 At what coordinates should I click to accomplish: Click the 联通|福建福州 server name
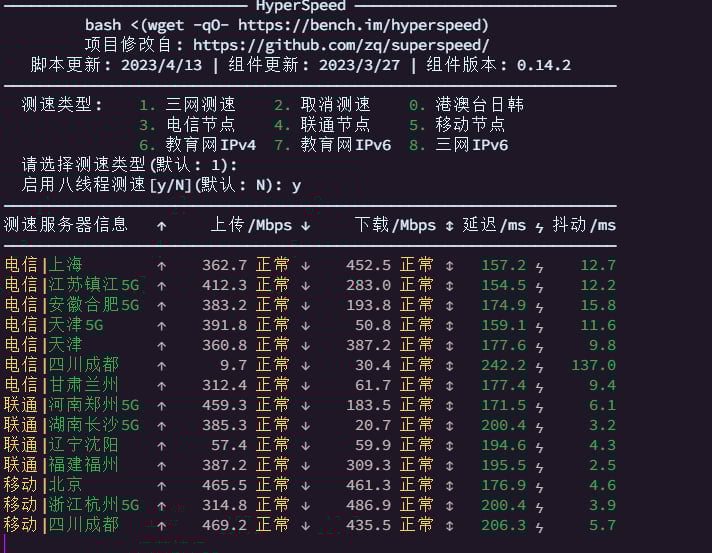coord(61,464)
